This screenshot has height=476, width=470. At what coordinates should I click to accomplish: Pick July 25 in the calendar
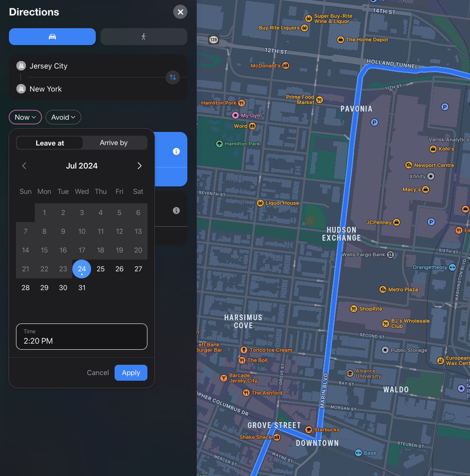point(100,269)
